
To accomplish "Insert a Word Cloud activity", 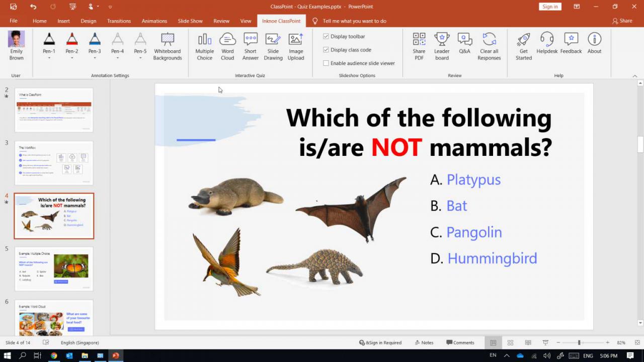I will click(227, 46).
